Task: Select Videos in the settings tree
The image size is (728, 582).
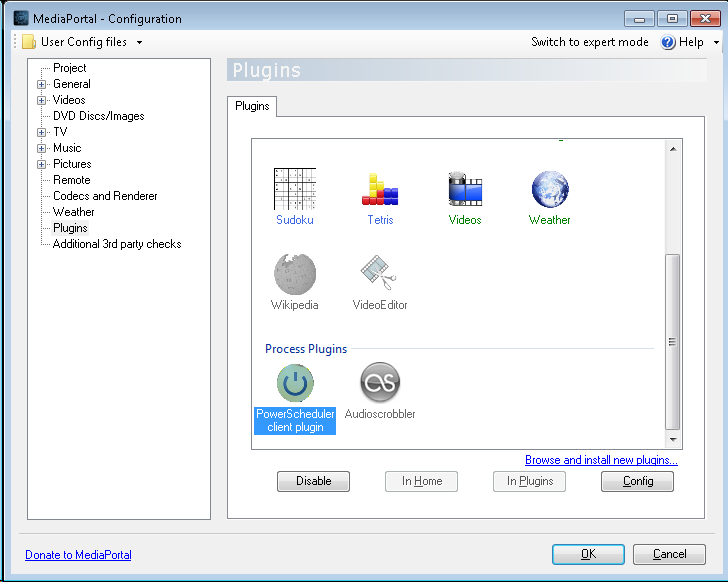Action: (69, 100)
